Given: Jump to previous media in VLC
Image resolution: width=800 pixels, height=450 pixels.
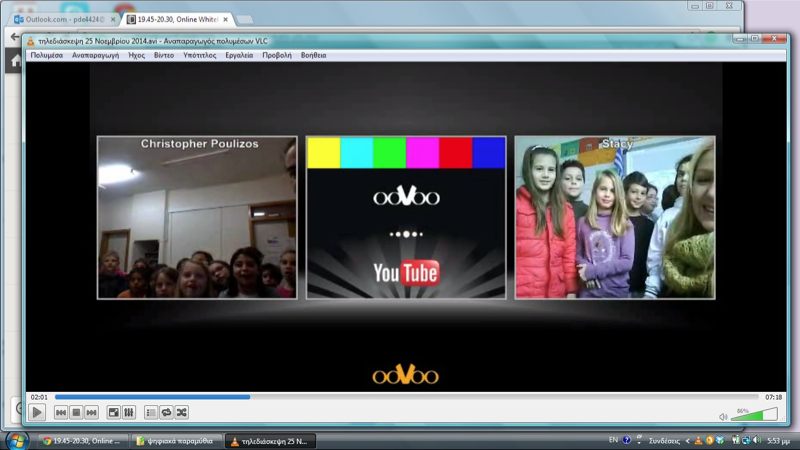Looking at the screenshot, I should (61, 412).
